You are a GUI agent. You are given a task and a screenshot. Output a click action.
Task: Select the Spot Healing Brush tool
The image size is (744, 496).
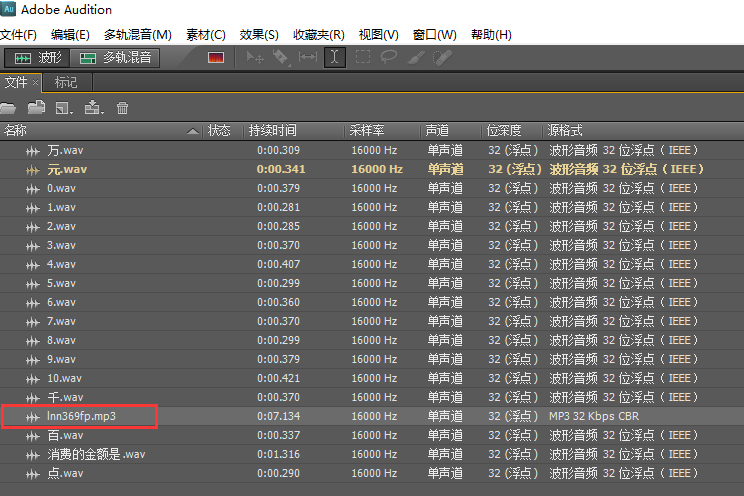point(442,58)
